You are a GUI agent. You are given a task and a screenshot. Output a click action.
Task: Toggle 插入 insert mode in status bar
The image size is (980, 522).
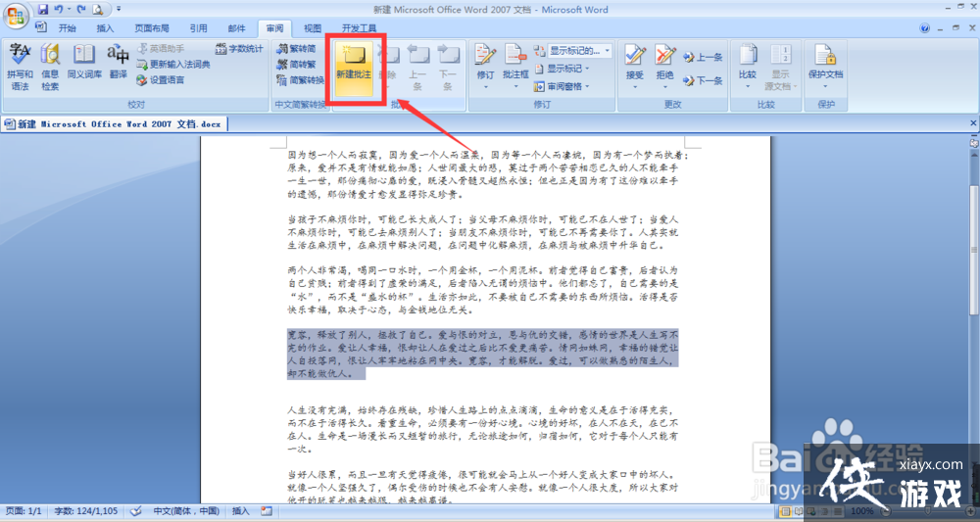240,511
